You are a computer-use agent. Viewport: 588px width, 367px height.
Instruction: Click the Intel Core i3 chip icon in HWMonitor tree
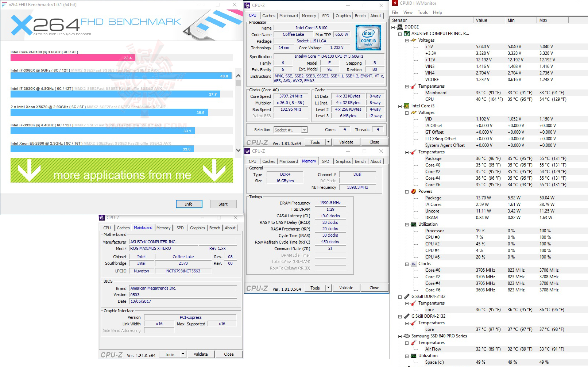pos(407,106)
